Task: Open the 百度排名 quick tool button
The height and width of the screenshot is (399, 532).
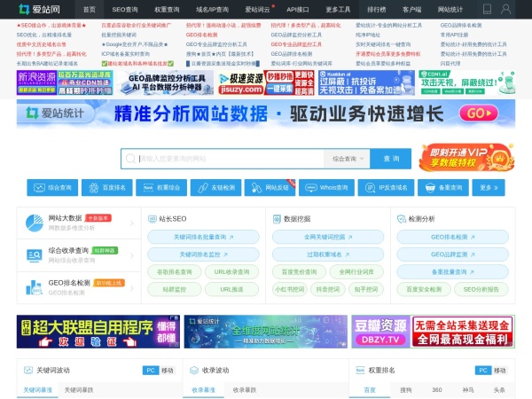Action: click(x=107, y=188)
